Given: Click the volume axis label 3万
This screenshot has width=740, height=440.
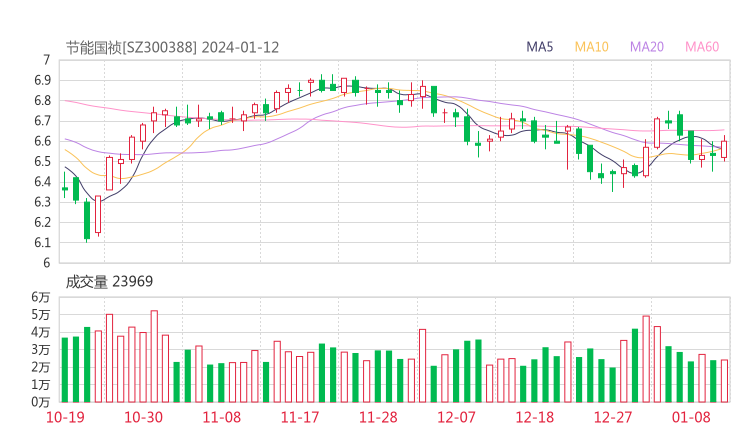Looking at the screenshot, I should [41, 350].
